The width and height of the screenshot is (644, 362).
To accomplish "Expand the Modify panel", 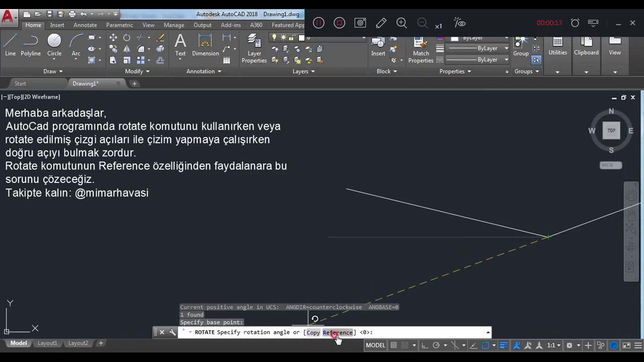I will click(x=137, y=71).
